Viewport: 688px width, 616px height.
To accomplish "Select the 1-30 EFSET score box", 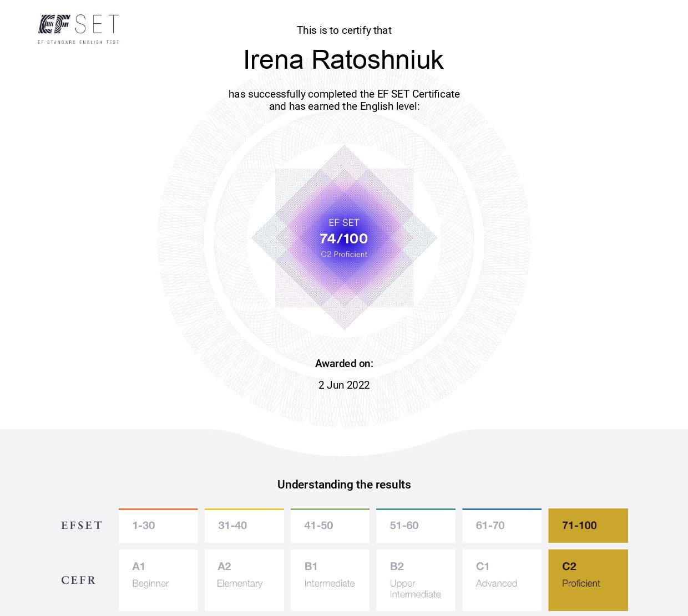I will (x=158, y=526).
